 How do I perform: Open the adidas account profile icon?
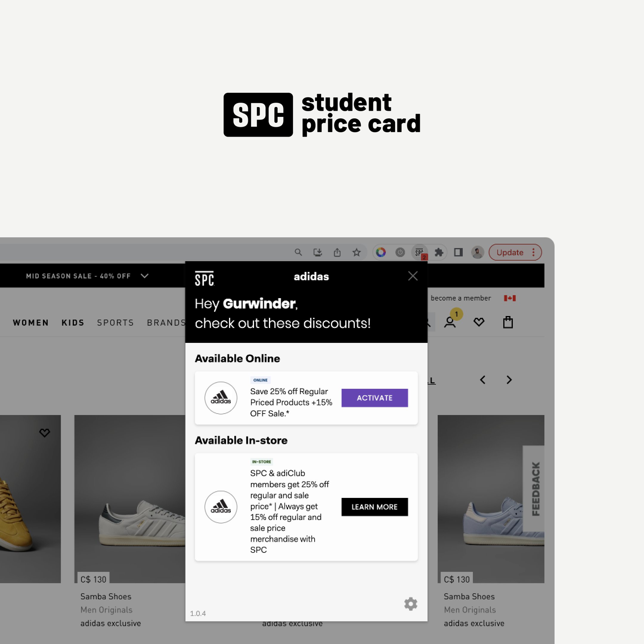[450, 322]
